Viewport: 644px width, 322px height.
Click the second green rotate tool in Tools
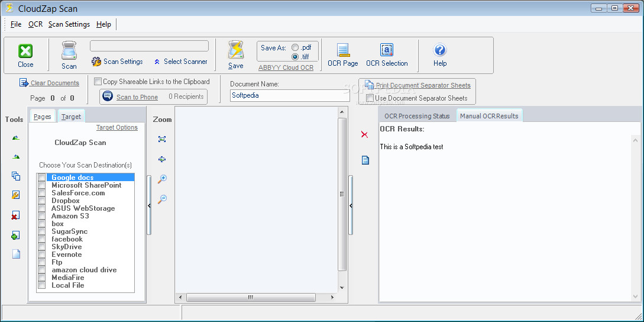pos(15,156)
